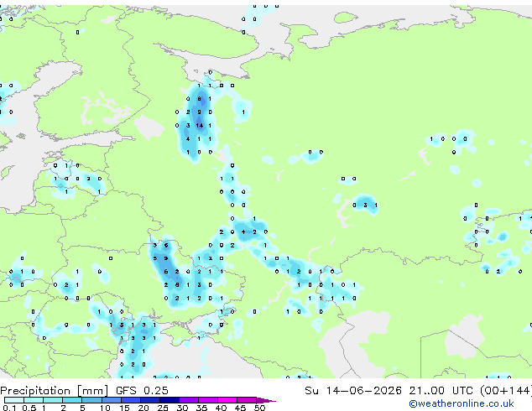Click the date 'Su 14-06-2026'
The height and width of the screenshot is (411, 532).
tap(353, 390)
